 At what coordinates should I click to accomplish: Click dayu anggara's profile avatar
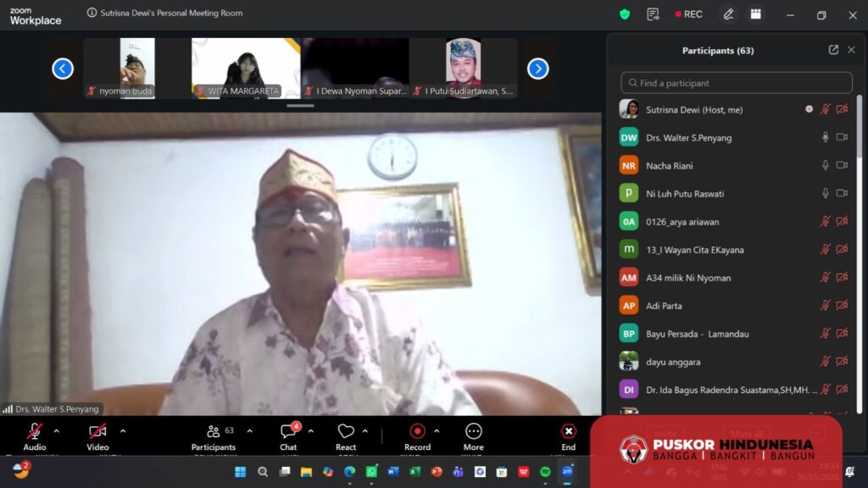pos(628,361)
